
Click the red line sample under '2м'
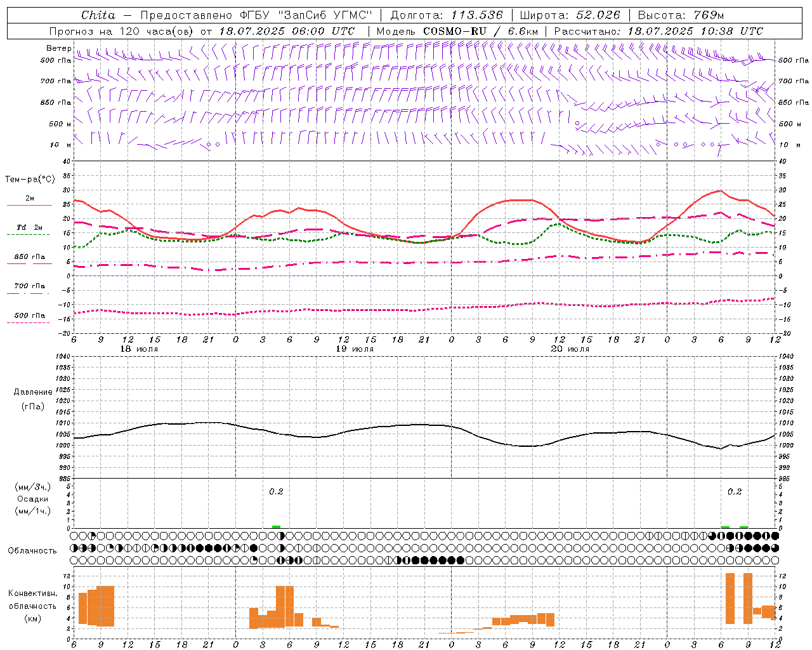pyautogui.click(x=29, y=206)
